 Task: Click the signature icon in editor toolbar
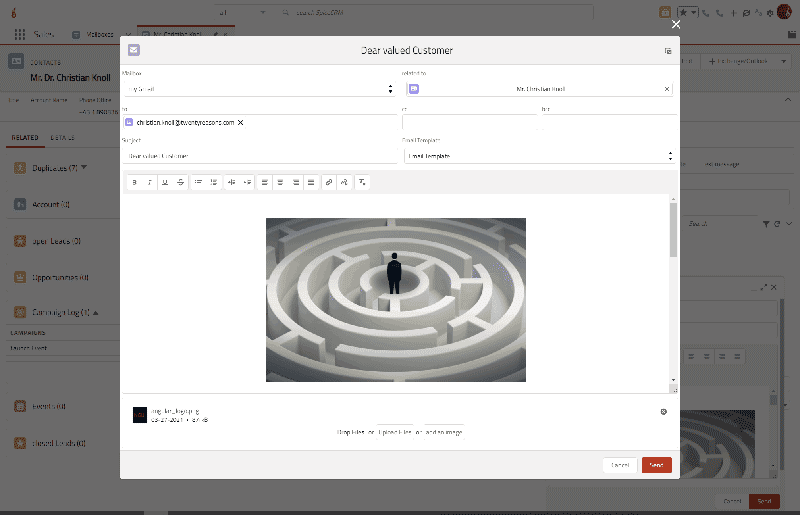click(x=344, y=182)
